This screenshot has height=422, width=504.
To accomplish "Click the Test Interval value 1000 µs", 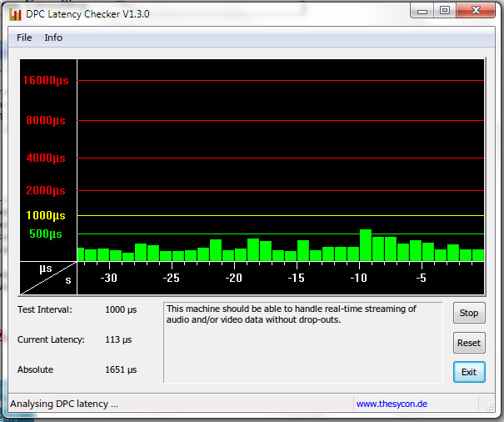I will pyautogui.click(x=121, y=309).
